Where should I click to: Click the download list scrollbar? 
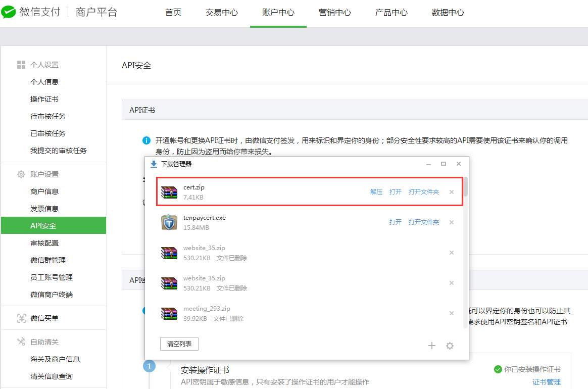click(465, 187)
